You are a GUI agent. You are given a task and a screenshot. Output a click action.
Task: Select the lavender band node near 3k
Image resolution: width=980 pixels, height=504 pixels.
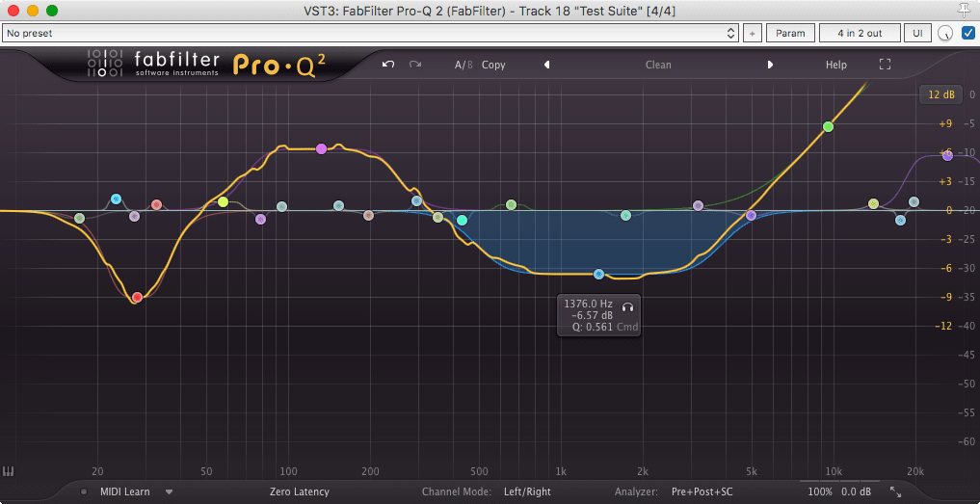(698, 205)
